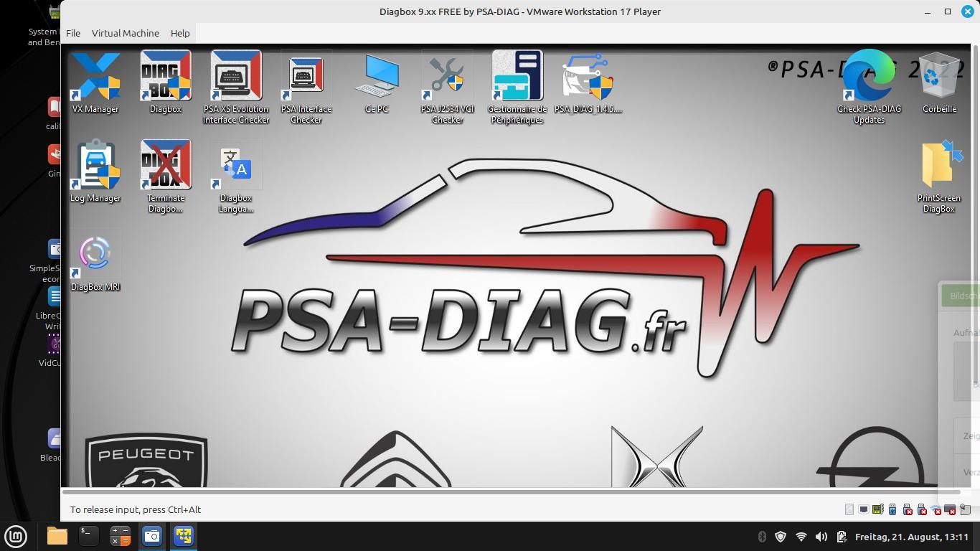This screenshot has height=551, width=980.
Task: Click the Ethernet port device icon in VMware status bar
Action: pyautogui.click(x=864, y=509)
